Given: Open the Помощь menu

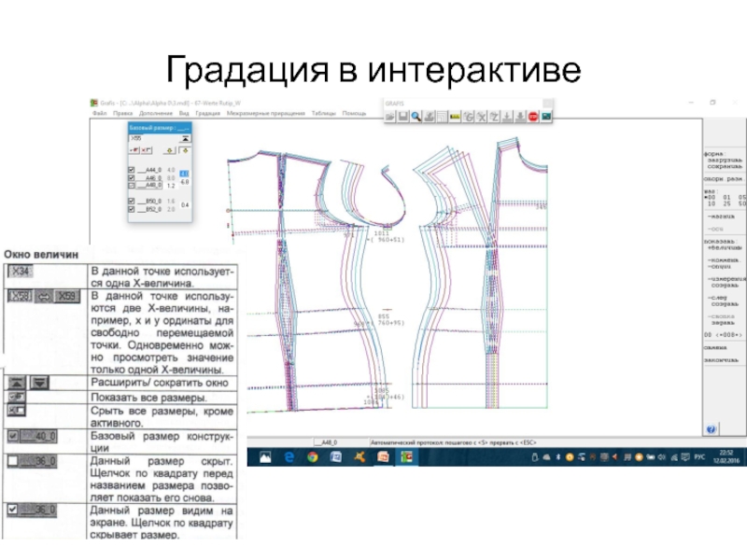Looking at the screenshot, I should pos(354,113).
